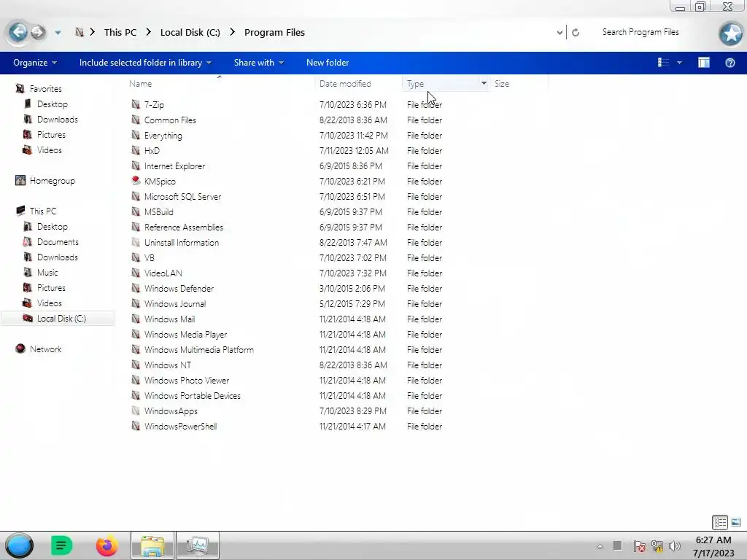
Task: Sort by Date modified column header
Action: click(358, 83)
